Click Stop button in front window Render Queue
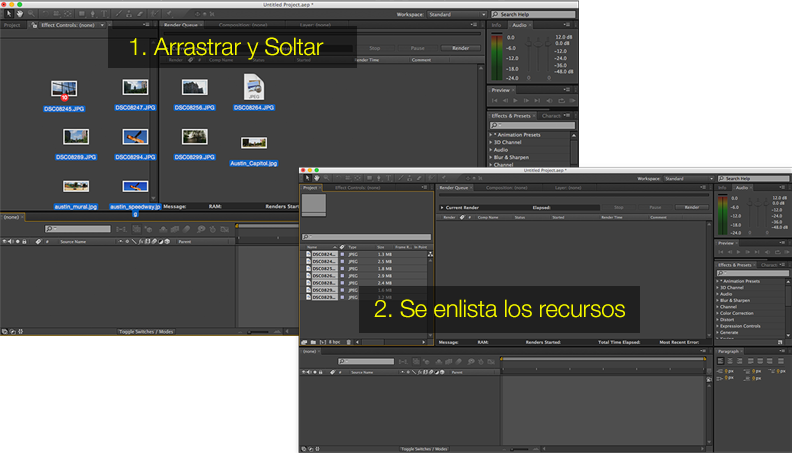 (x=619, y=208)
